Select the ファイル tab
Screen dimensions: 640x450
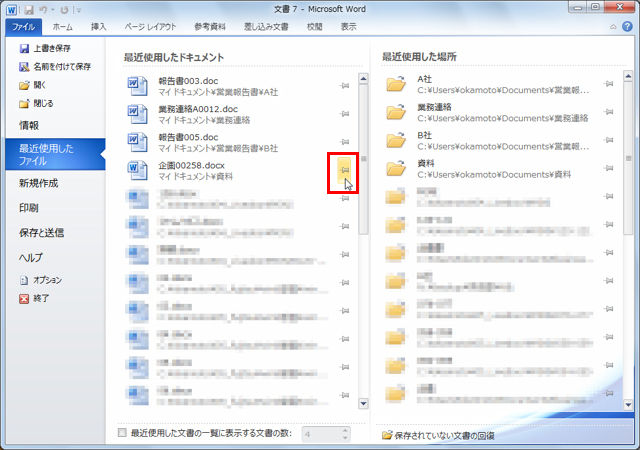[x=23, y=27]
